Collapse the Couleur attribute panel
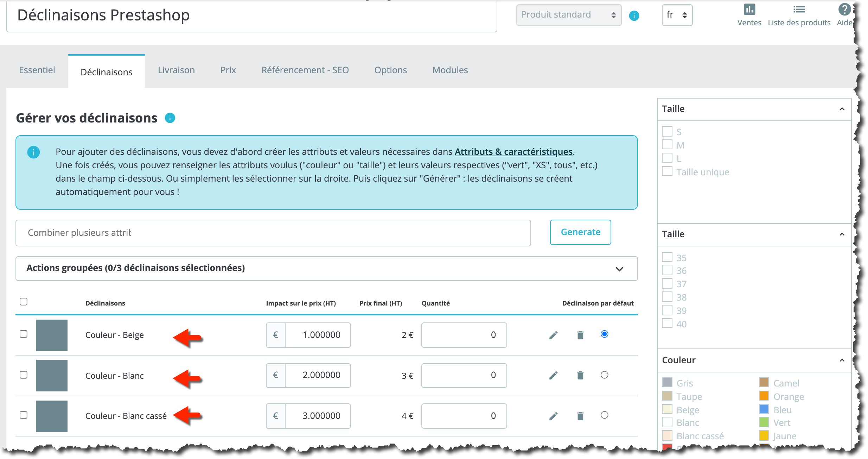 point(842,360)
